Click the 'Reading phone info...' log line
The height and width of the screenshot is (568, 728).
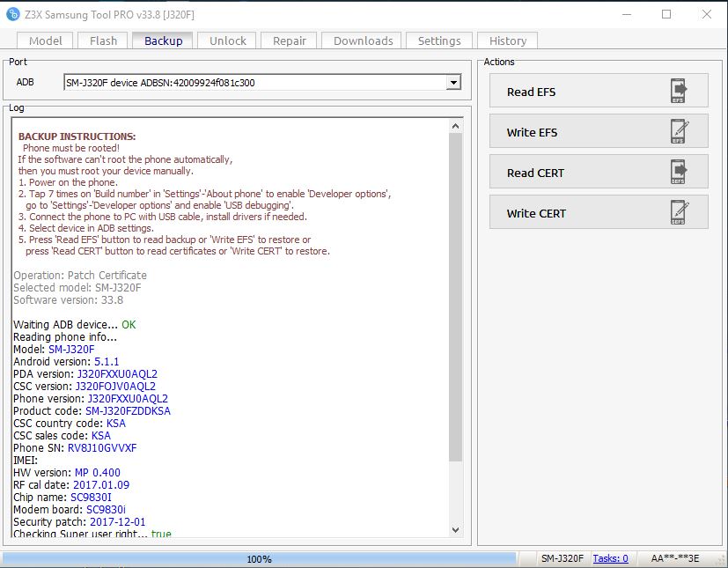pyautogui.click(x=65, y=336)
